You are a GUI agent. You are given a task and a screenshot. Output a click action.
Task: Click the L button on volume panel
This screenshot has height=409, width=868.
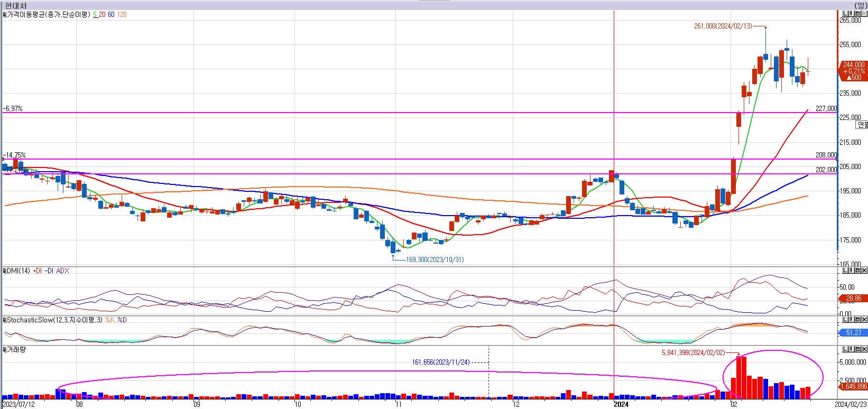844,349
